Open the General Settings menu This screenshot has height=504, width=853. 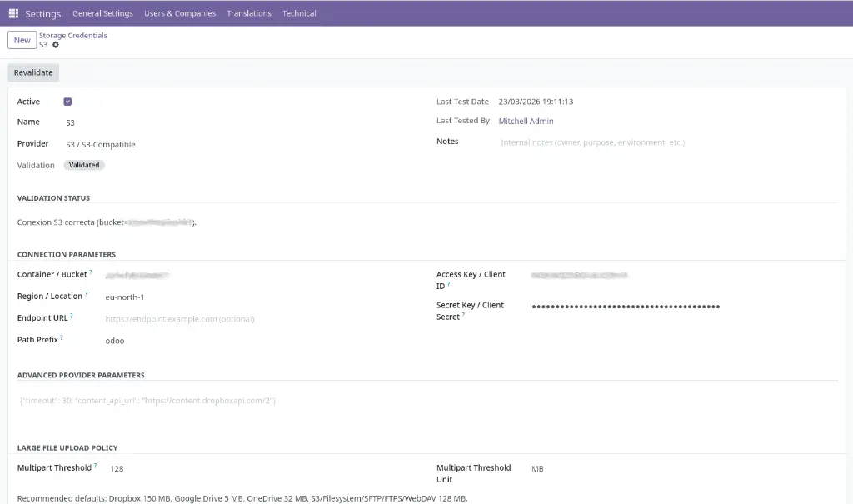[x=102, y=13]
